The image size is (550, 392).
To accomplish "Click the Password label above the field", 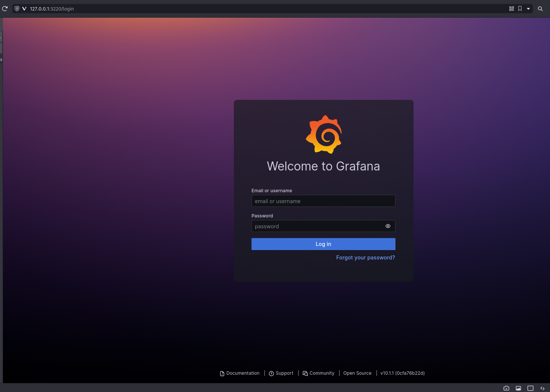I will [262, 216].
